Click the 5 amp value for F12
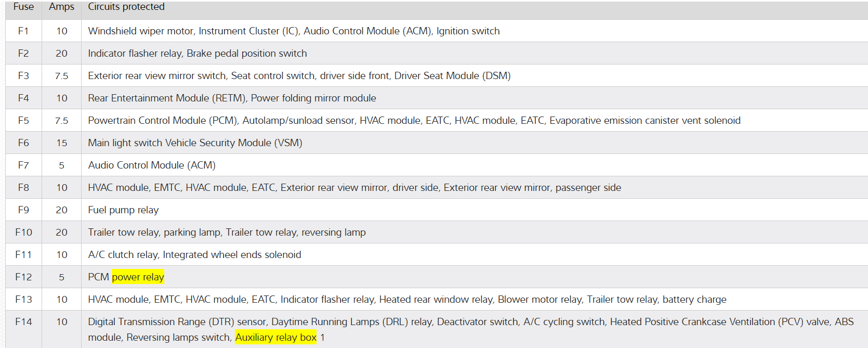This screenshot has width=868, height=348. [x=61, y=277]
